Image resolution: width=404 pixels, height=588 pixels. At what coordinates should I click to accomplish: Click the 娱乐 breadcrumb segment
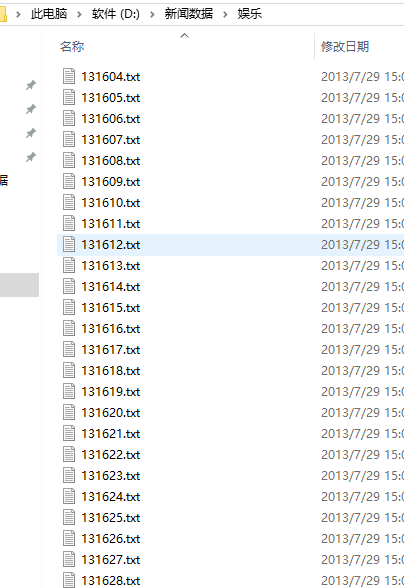[249, 14]
